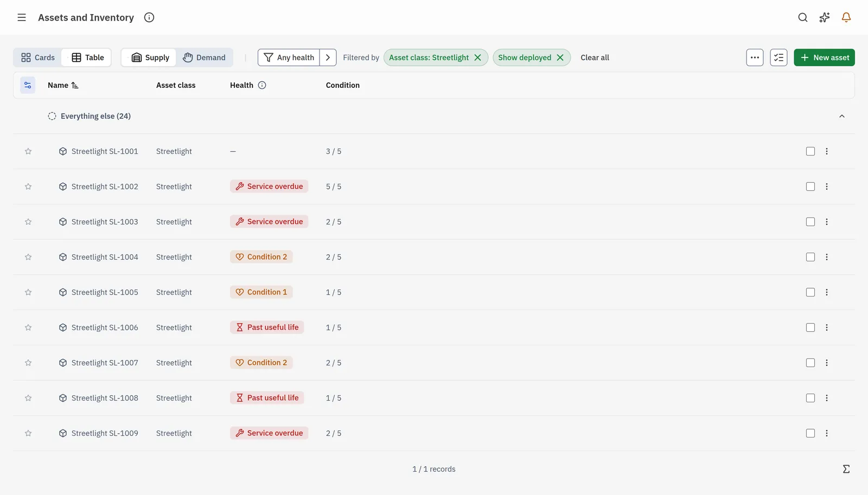Image resolution: width=868 pixels, height=495 pixels.
Task: Click Condition 1 badge on SL-1005
Action: 261,292
